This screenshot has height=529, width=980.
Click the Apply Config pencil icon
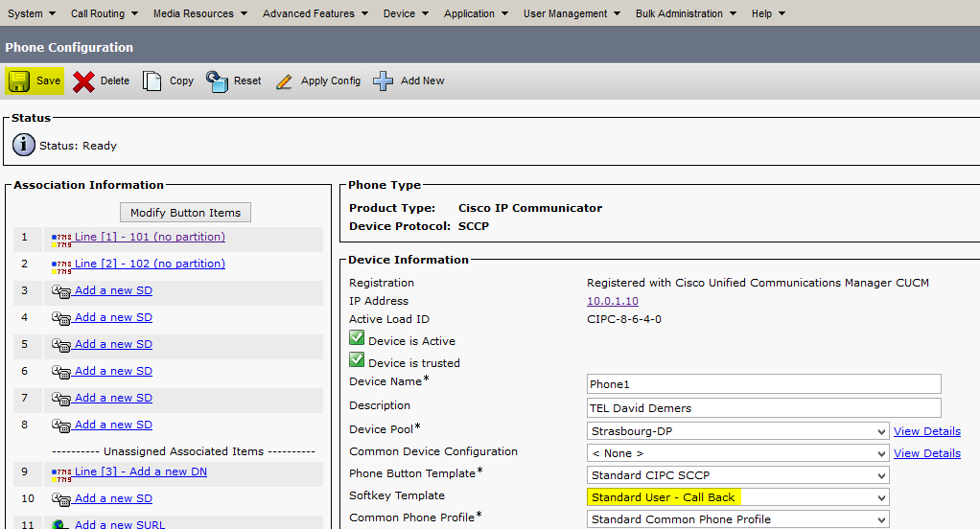pos(284,81)
